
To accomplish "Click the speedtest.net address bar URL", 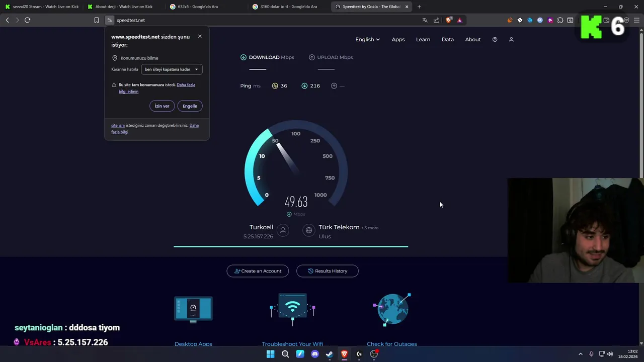I will tap(131, 20).
